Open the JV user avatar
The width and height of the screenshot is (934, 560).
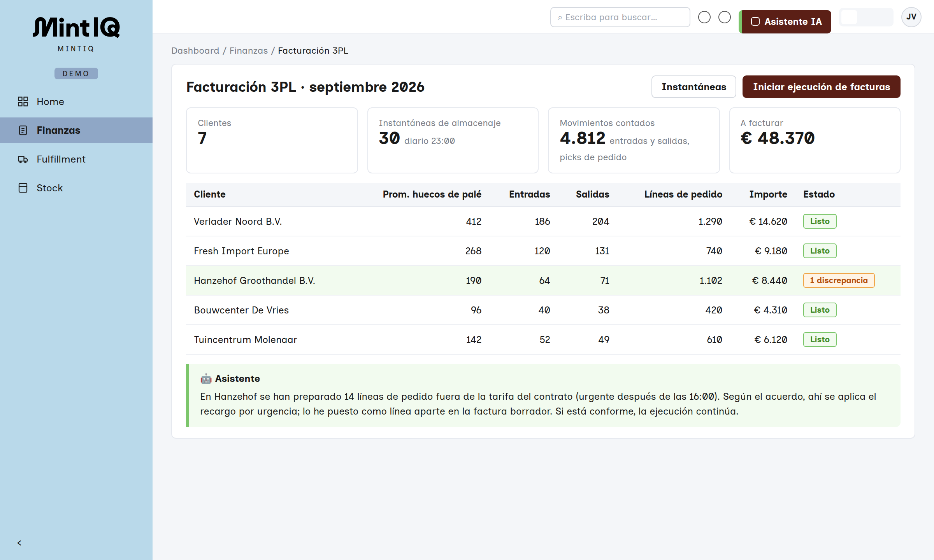[x=911, y=17]
